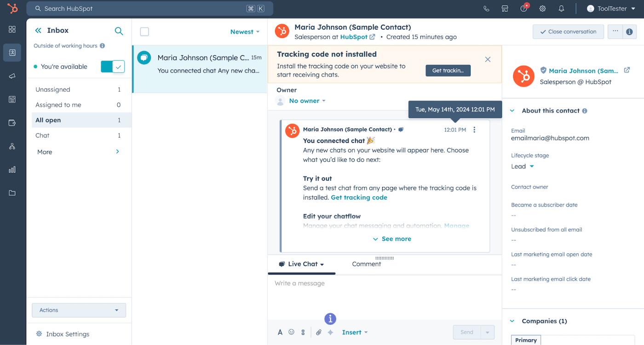Collapse the About this contact section

(512, 111)
